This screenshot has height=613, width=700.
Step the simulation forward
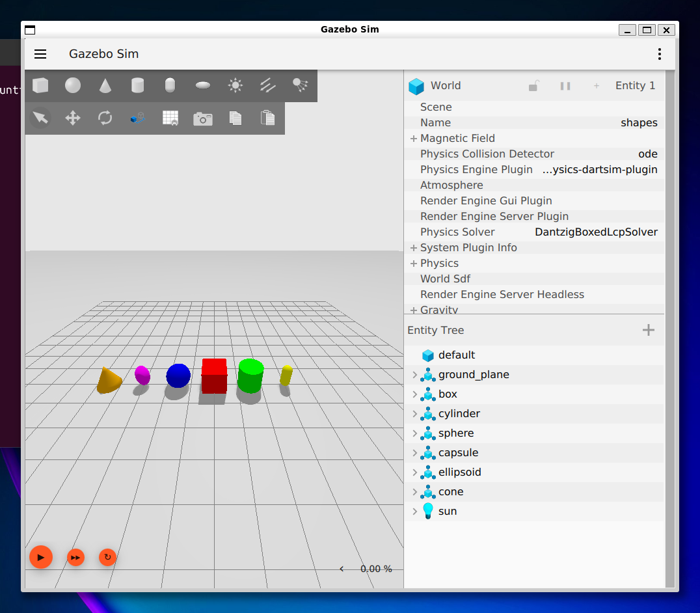[76, 557]
